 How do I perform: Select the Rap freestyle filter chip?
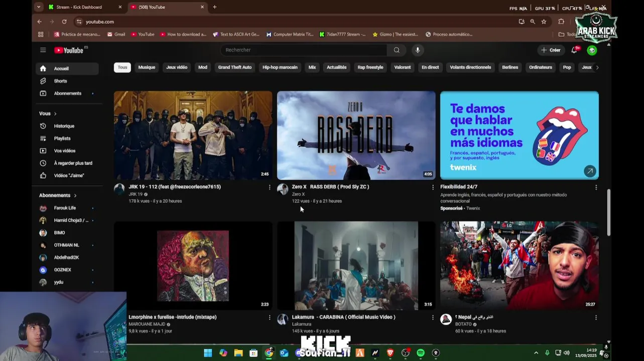[x=370, y=67]
